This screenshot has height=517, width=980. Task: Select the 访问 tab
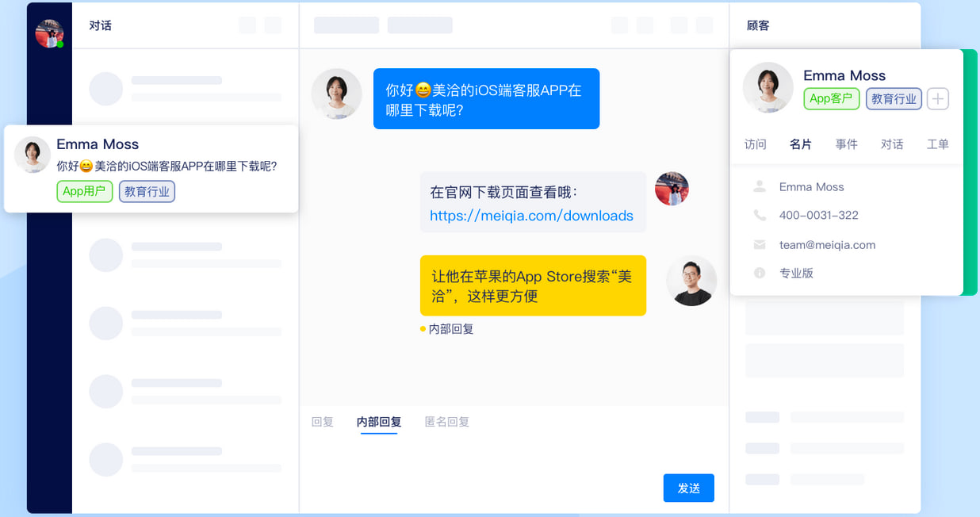pos(755,144)
